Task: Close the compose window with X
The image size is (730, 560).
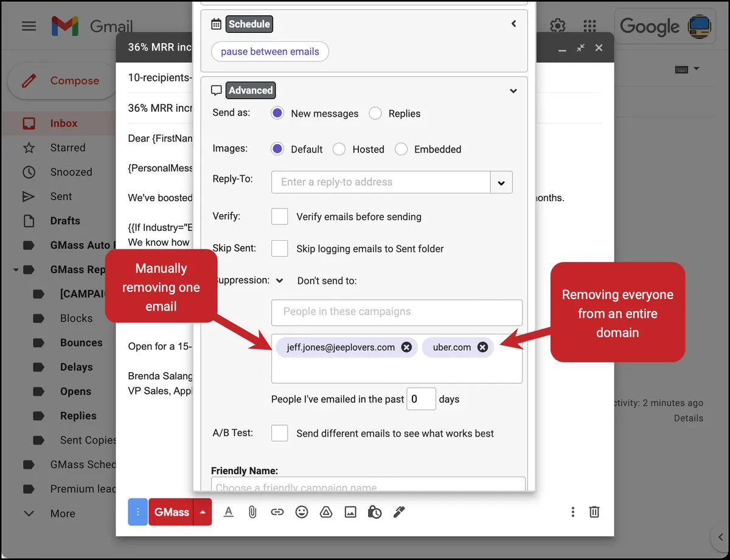Action: click(599, 47)
